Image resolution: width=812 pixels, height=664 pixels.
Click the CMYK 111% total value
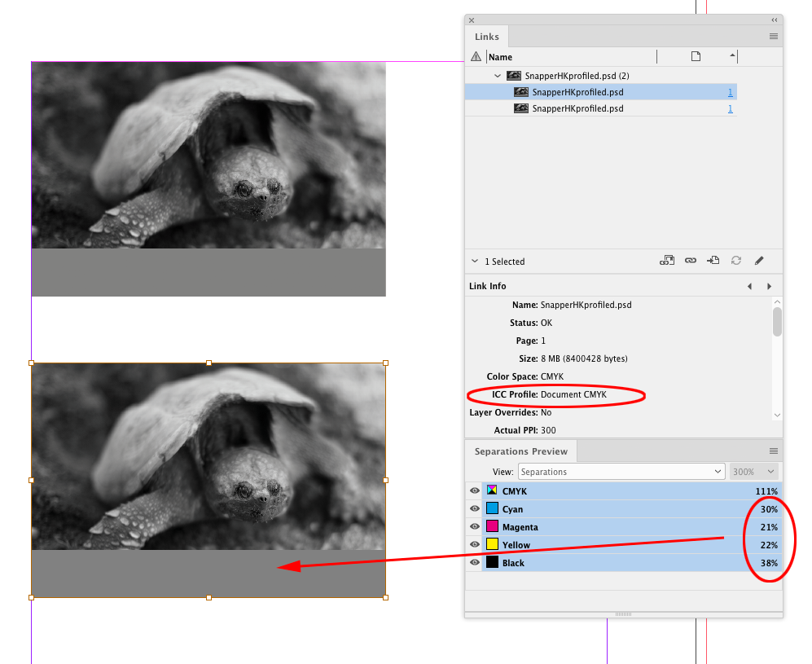point(766,491)
